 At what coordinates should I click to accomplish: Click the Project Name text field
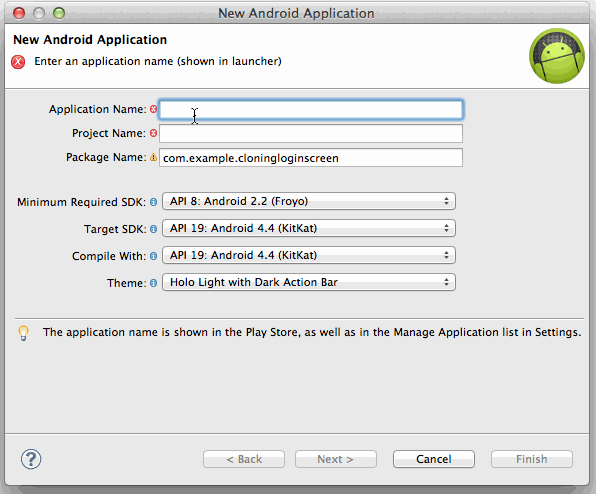pyautogui.click(x=311, y=133)
